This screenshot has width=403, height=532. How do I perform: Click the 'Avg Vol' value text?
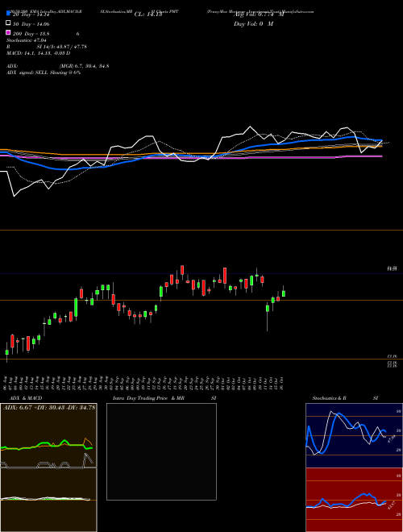259,15
